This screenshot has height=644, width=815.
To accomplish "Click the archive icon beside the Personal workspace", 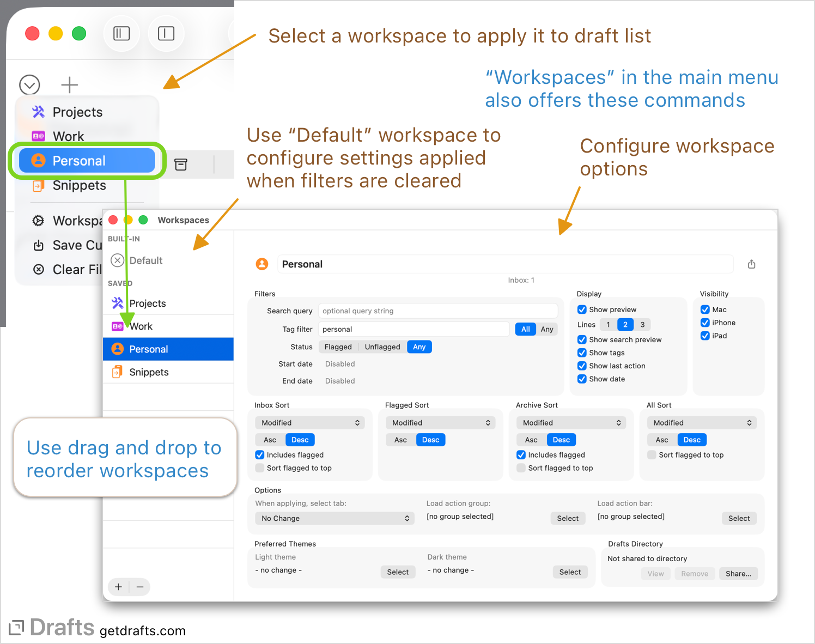I will [x=181, y=164].
